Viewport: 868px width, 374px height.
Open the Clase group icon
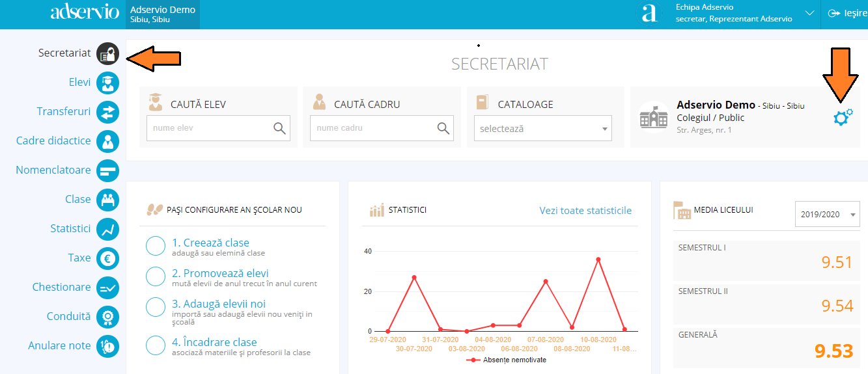coord(108,200)
